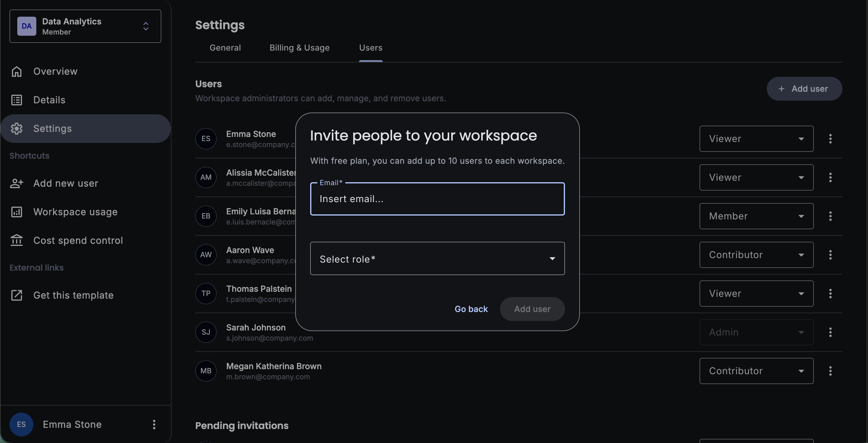Click the Add user button at top right
868x443 pixels.
pyautogui.click(x=804, y=89)
